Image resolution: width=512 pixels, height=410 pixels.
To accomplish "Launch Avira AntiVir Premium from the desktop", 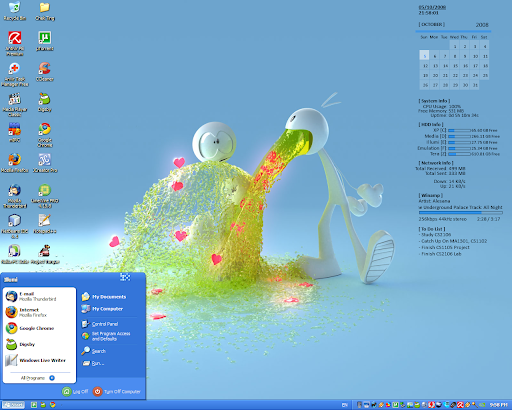I will tap(15, 43).
